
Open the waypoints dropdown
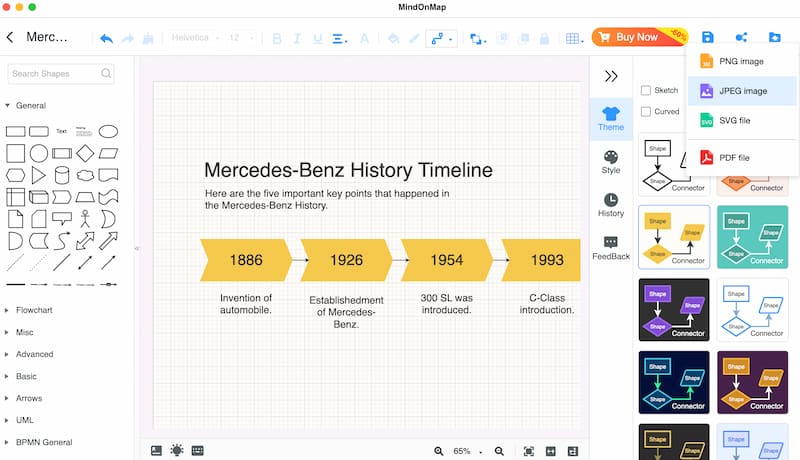tap(478, 38)
